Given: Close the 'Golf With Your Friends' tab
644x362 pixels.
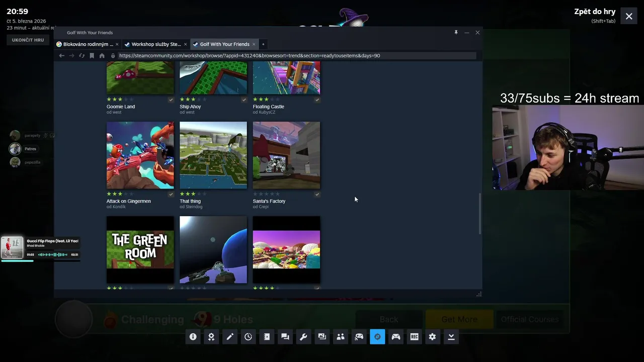Looking at the screenshot, I should (254, 44).
